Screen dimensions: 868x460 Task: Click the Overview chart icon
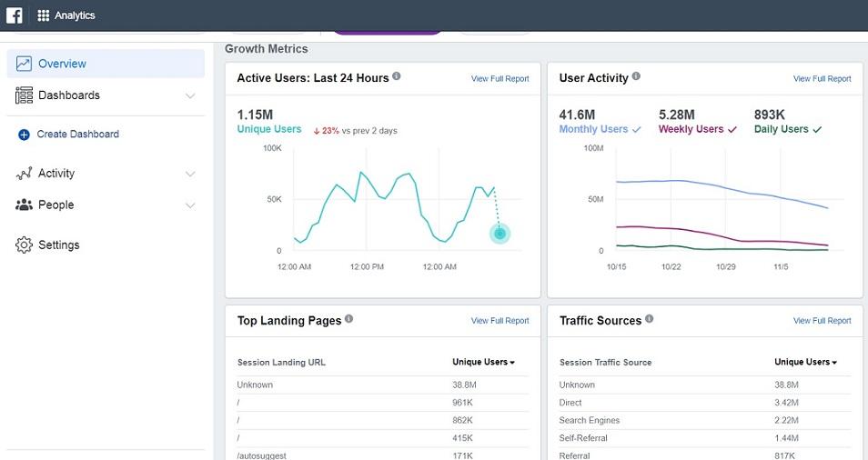24,64
